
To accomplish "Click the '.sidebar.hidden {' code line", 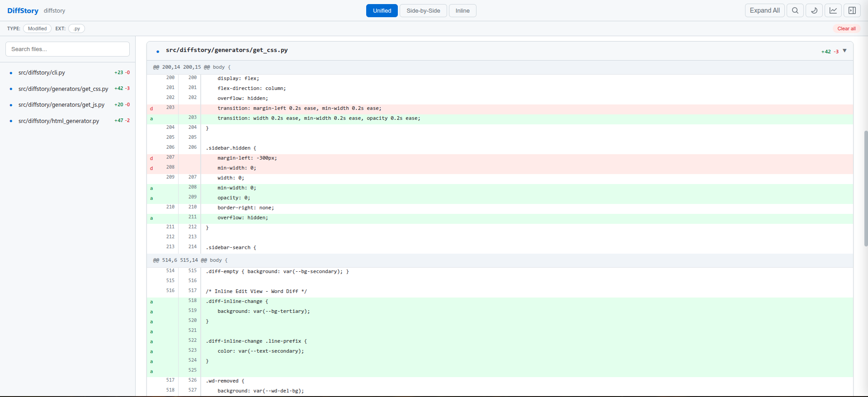I will pos(500,148).
